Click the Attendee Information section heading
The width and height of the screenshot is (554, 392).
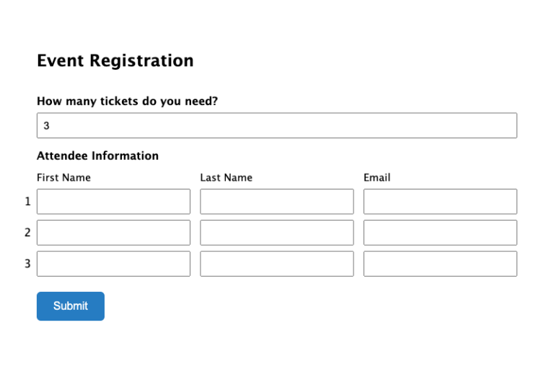pyautogui.click(x=97, y=156)
